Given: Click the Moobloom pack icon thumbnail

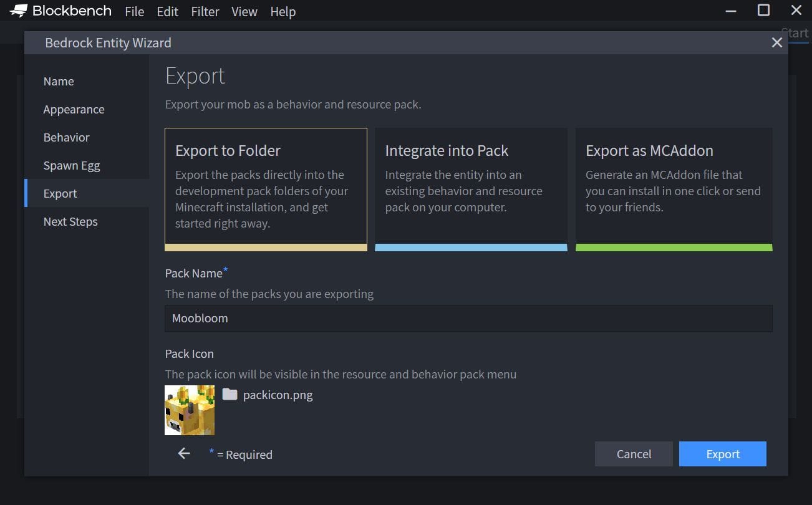Looking at the screenshot, I should 189,410.
